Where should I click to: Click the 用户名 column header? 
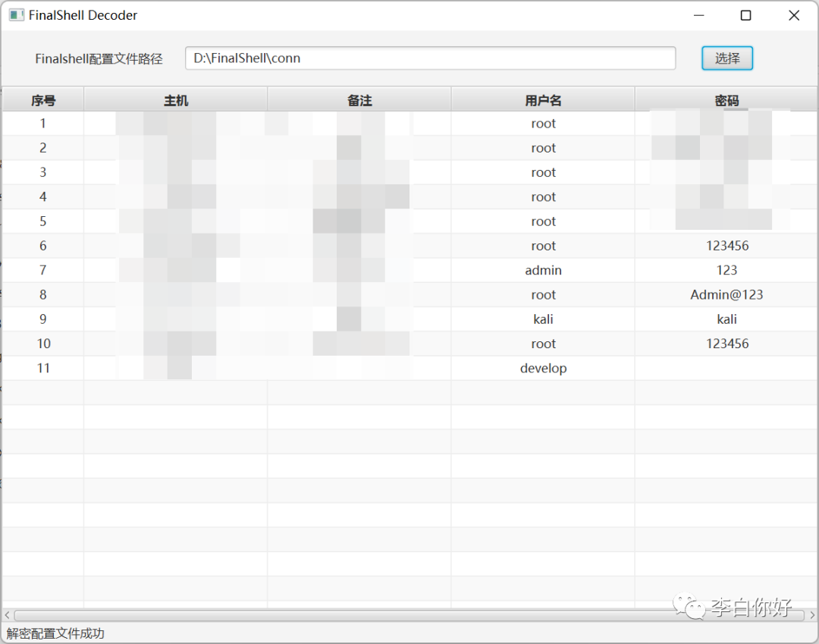click(543, 100)
